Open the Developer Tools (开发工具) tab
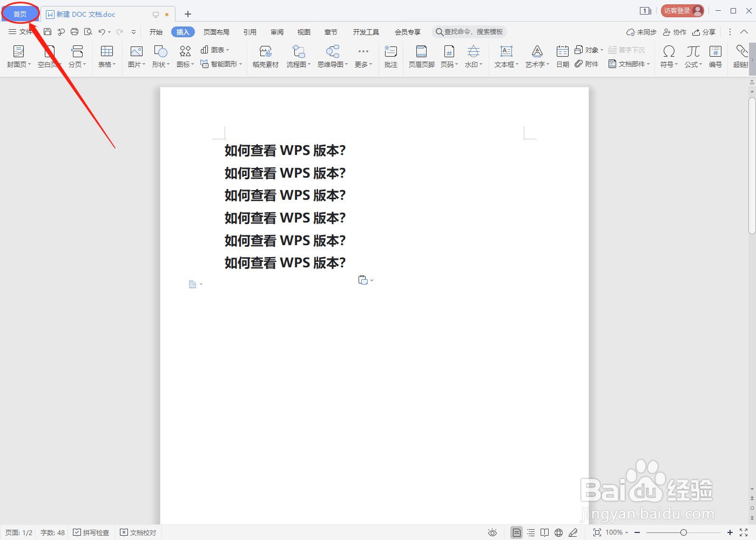The image size is (756, 540). click(x=366, y=32)
